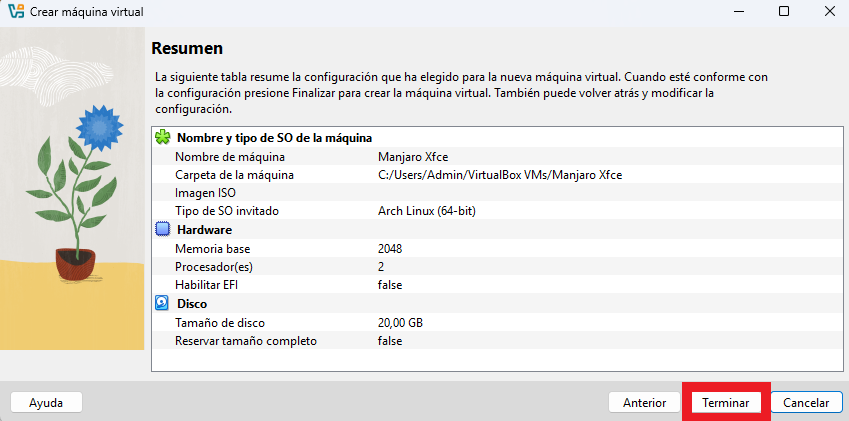Select the 'Memoria base' 2048 row
Viewport: 849px width, 421px height.
click(497, 248)
